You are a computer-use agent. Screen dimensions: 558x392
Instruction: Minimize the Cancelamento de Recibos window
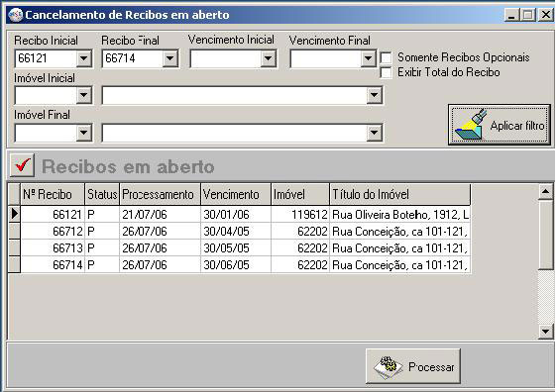tap(511, 15)
